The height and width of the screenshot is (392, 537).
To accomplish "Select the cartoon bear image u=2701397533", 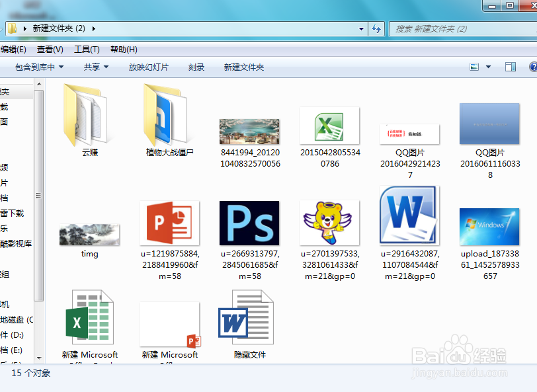I will pyautogui.click(x=329, y=223).
